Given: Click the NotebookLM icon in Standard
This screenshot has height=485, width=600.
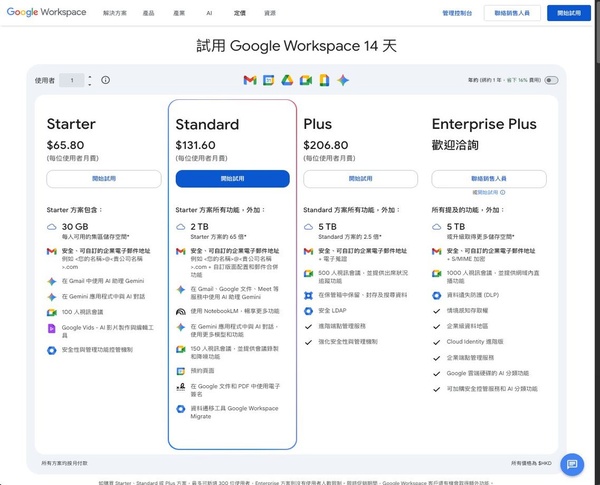Looking at the screenshot, I should click(x=181, y=312).
